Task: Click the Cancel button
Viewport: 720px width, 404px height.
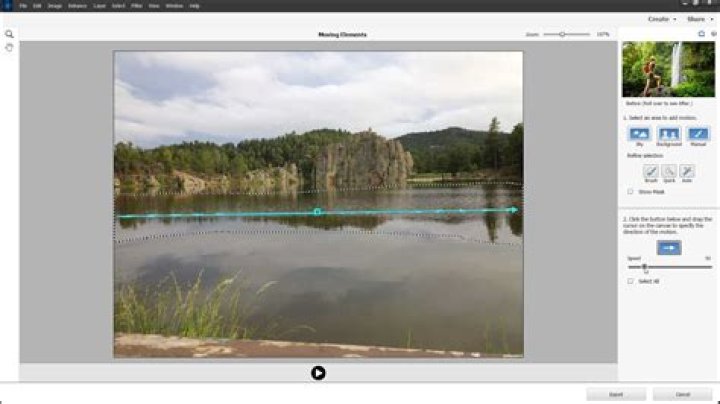Action: [683, 394]
